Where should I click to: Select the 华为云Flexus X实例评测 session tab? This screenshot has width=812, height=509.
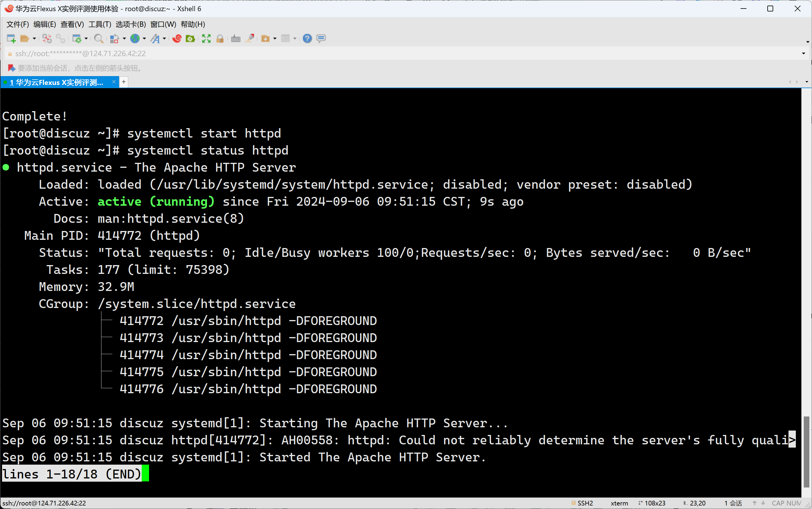click(56, 83)
